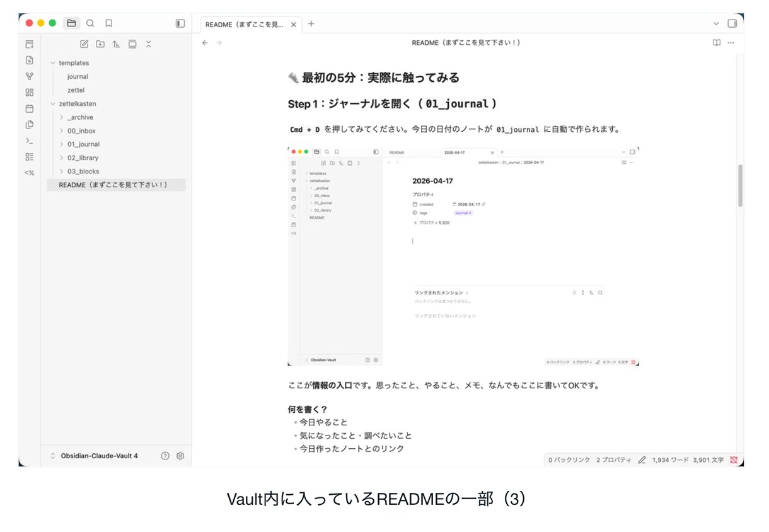
Task: Navigate back with the left arrow
Action: 205,43
